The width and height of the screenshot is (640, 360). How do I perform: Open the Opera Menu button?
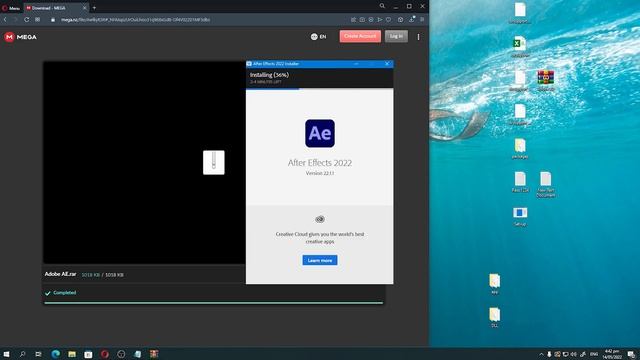point(11,8)
